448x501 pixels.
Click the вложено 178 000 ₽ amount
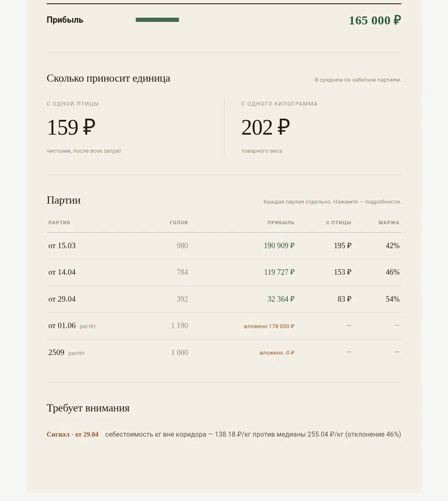pyautogui.click(x=269, y=326)
